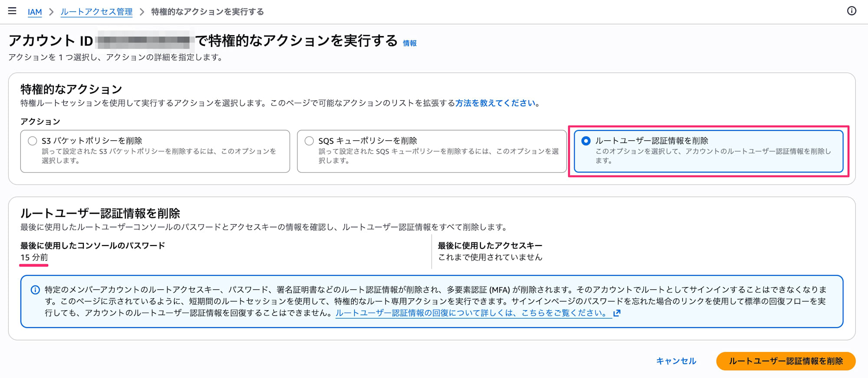Click the info circle icon at top right
The image size is (868, 378).
click(x=852, y=11)
